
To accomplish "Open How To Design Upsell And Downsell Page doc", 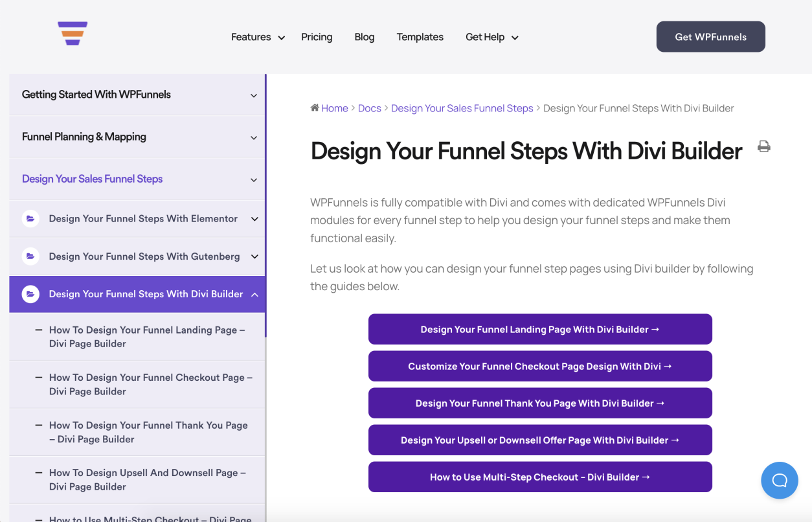I will pos(148,479).
